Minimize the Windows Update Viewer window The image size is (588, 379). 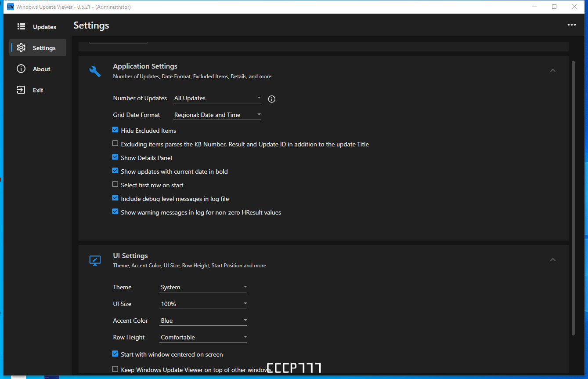[534, 7]
